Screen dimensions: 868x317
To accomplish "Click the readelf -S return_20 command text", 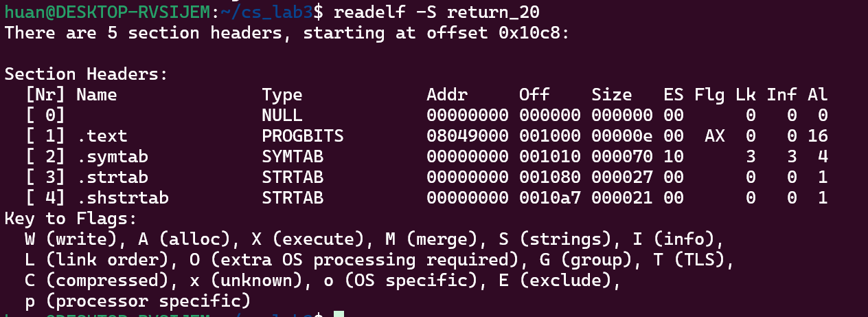I will 437,12.
